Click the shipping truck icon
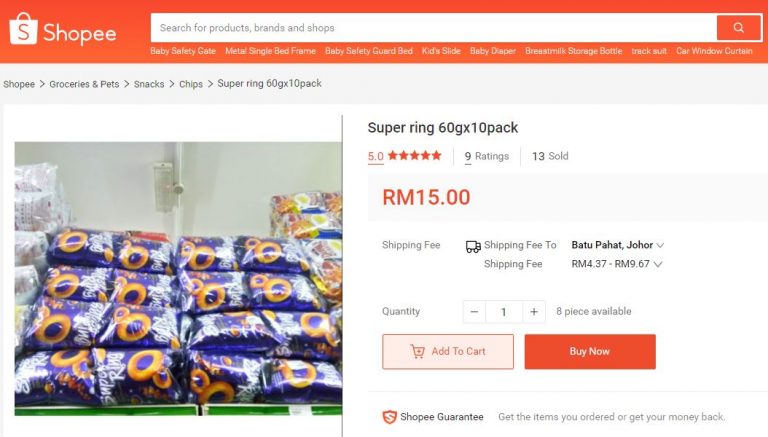The height and width of the screenshot is (437, 768). pyautogui.click(x=473, y=246)
